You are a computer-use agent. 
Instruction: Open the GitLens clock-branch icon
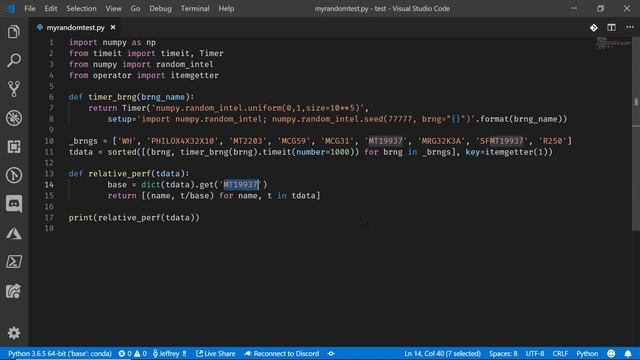click(x=14, y=175)
